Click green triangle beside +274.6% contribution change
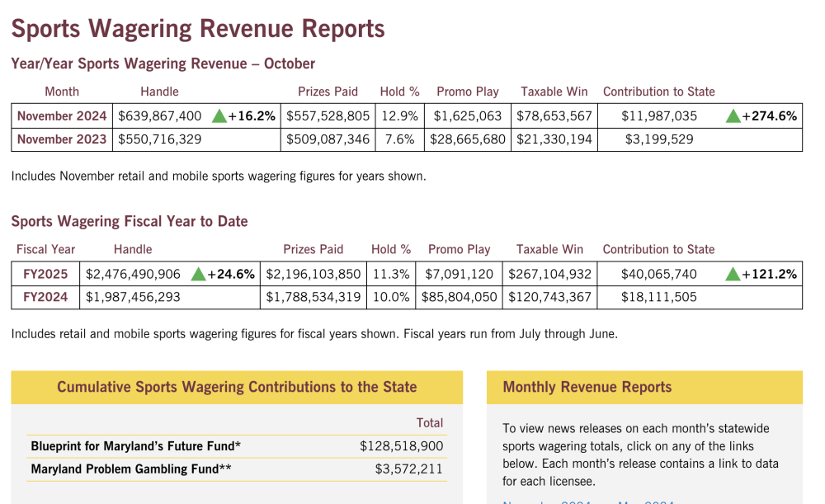The width and height of the screenshot is (825, 504). [733, 115]
